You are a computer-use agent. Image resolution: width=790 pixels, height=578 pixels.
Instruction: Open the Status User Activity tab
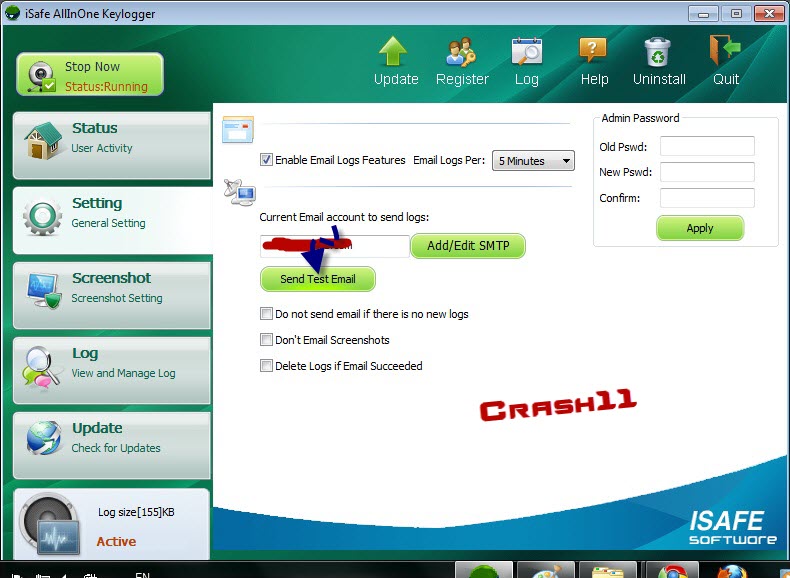pos(112,146)
